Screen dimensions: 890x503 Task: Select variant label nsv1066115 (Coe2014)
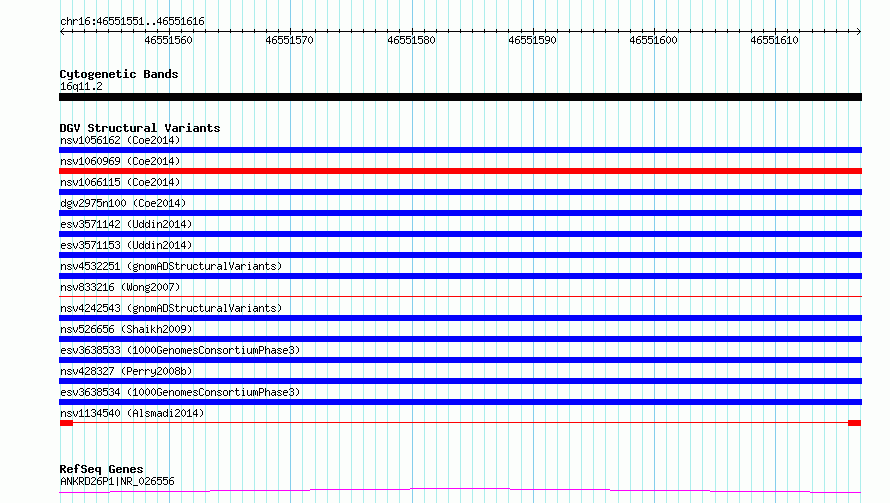point(120,182)
